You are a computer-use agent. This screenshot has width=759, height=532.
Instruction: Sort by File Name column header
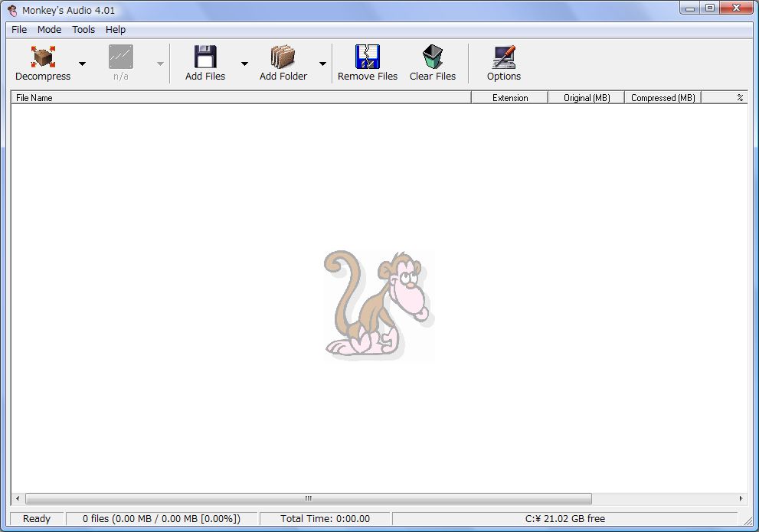coord(241,98)
